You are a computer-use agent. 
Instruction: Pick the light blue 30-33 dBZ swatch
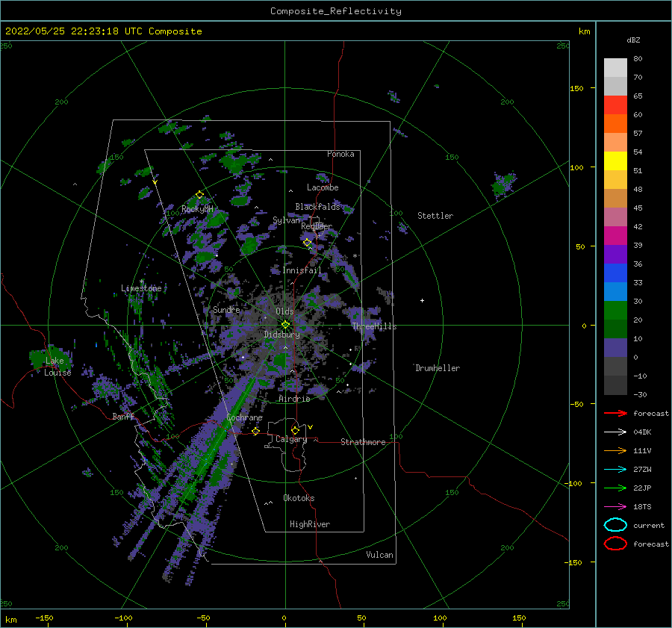click(x=615, y=291)
